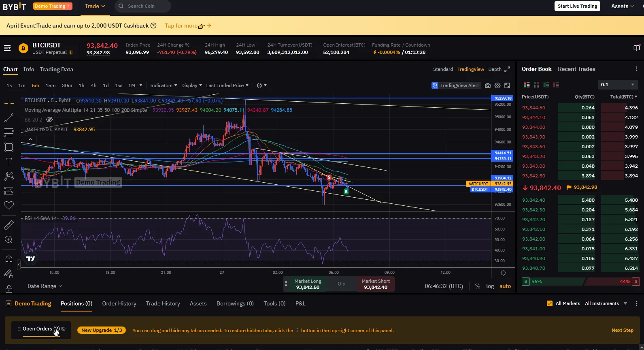Select the crosshair cursor tool
The width and height of the screenshot is (644, 350).
(9, 103)
